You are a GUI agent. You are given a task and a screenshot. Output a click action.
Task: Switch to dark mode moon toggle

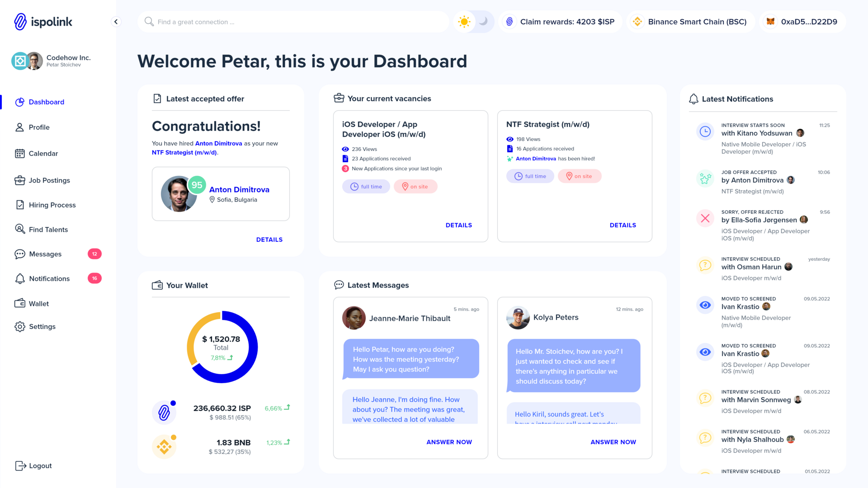(483, 22)
